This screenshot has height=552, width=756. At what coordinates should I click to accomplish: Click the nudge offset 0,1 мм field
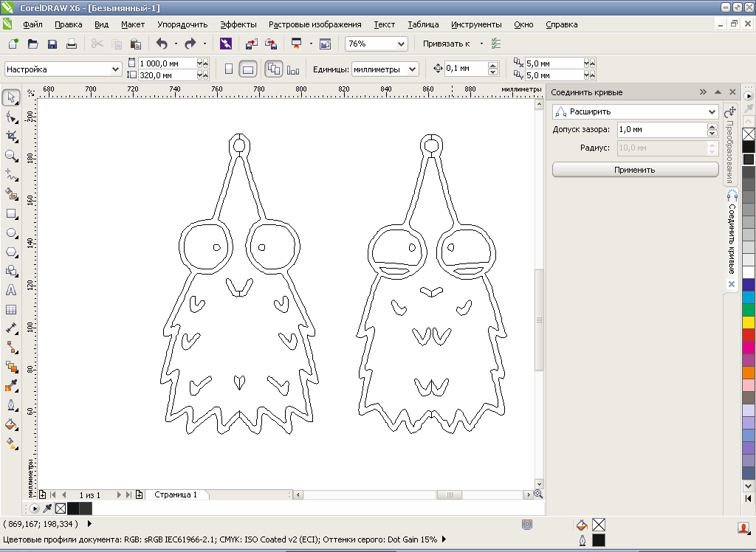click(466, 69)
